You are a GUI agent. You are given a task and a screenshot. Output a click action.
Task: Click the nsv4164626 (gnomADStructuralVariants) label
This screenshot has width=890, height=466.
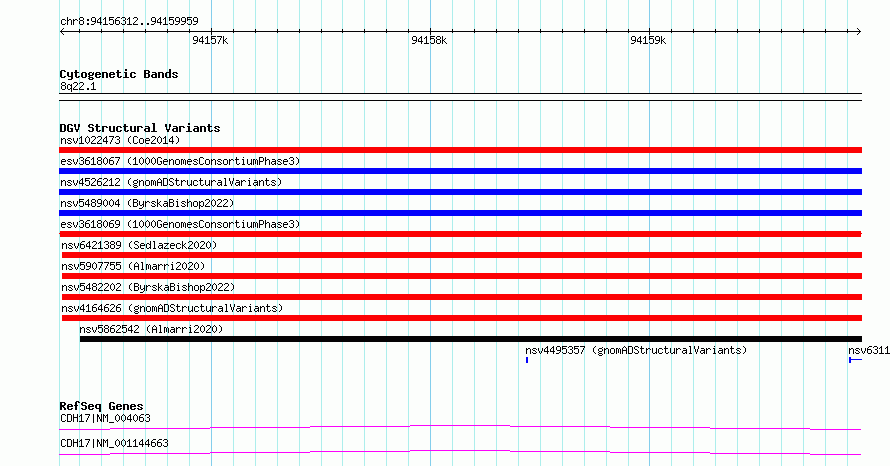point(172,308)
